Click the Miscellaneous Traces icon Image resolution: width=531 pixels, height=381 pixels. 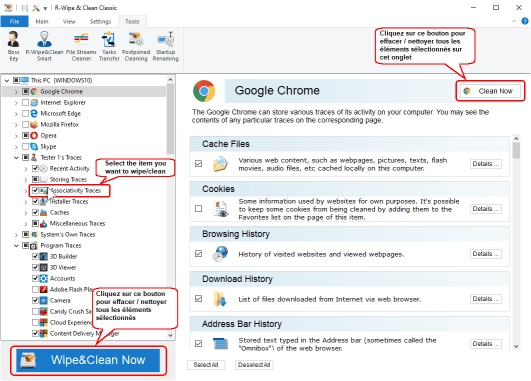43,224
